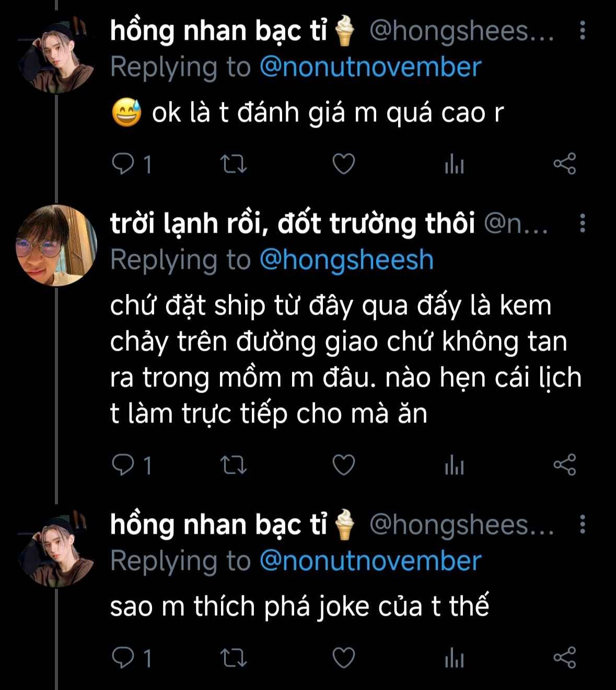Open the @nonutnovember mention in first tweet
The image size is (616, 690).
[x=370, y=67]
